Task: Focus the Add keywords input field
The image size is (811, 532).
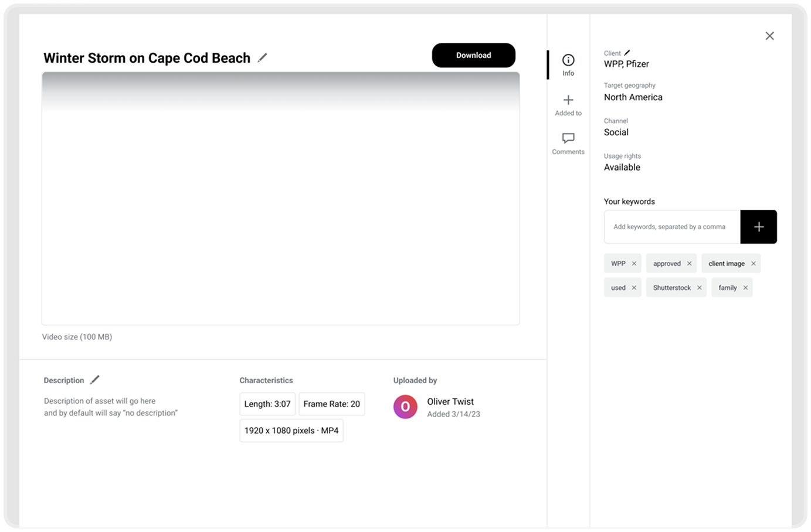Action: tap(672, 227)
